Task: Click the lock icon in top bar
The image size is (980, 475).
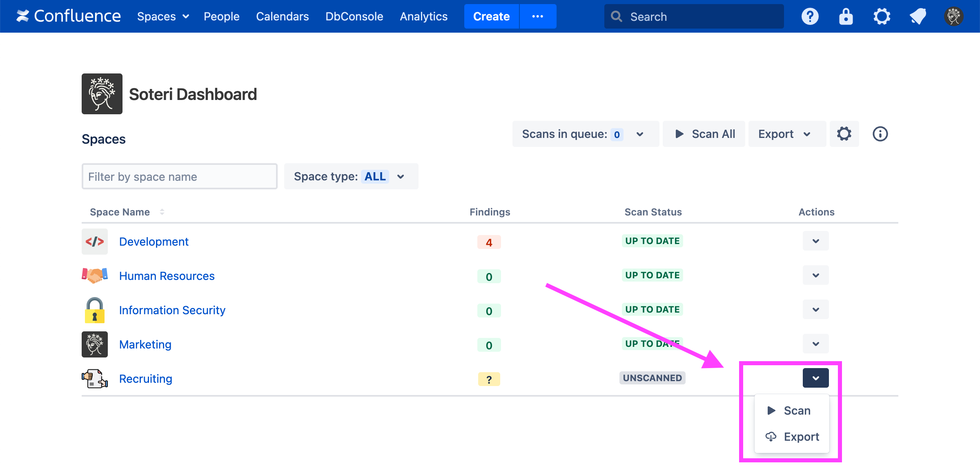Action: [846, 16]
